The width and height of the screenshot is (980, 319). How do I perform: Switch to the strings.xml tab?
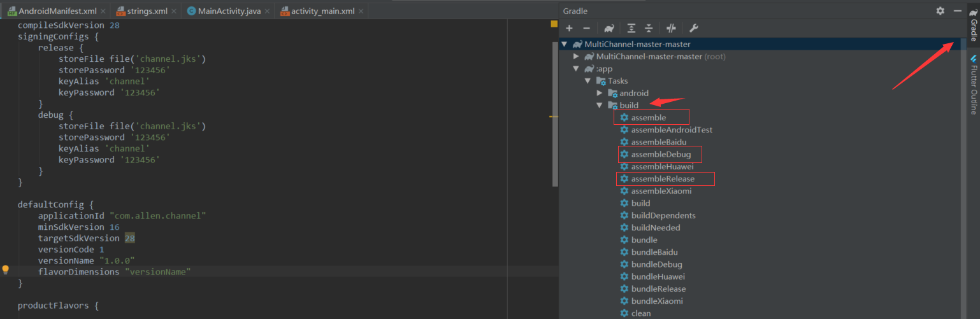click(146, 11)
